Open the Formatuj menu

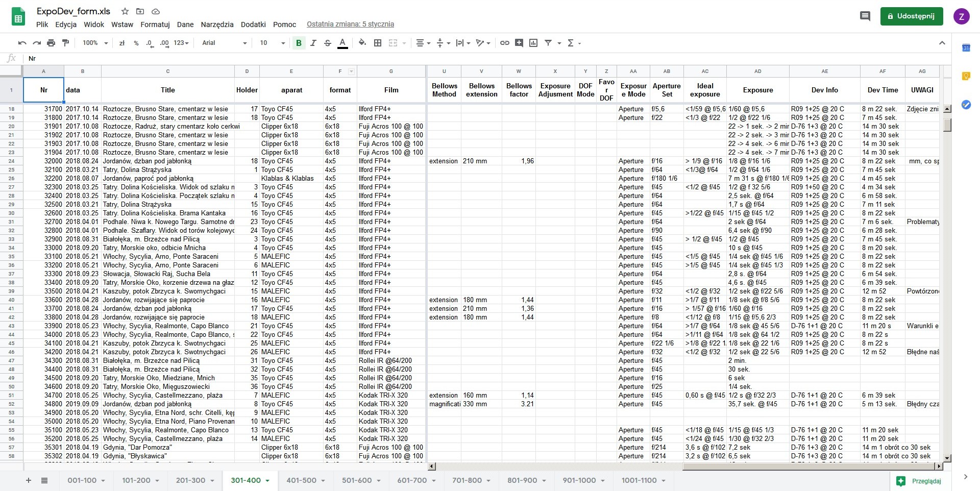click(155, 24)
